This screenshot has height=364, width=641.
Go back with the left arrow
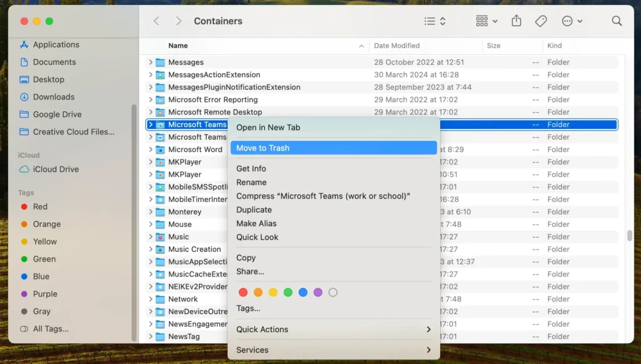156,21
